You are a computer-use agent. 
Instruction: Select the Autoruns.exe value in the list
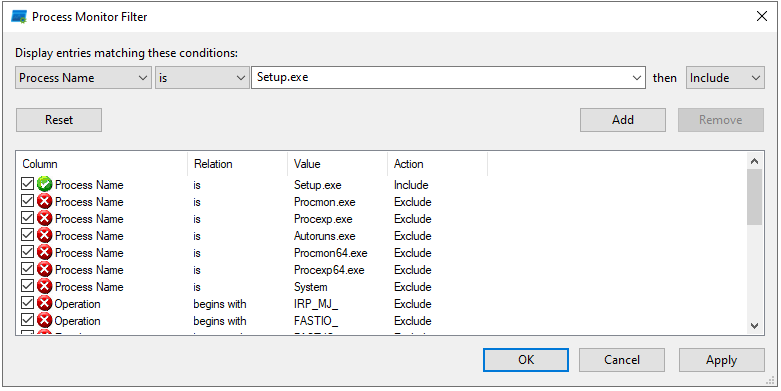tap(324, 236)
